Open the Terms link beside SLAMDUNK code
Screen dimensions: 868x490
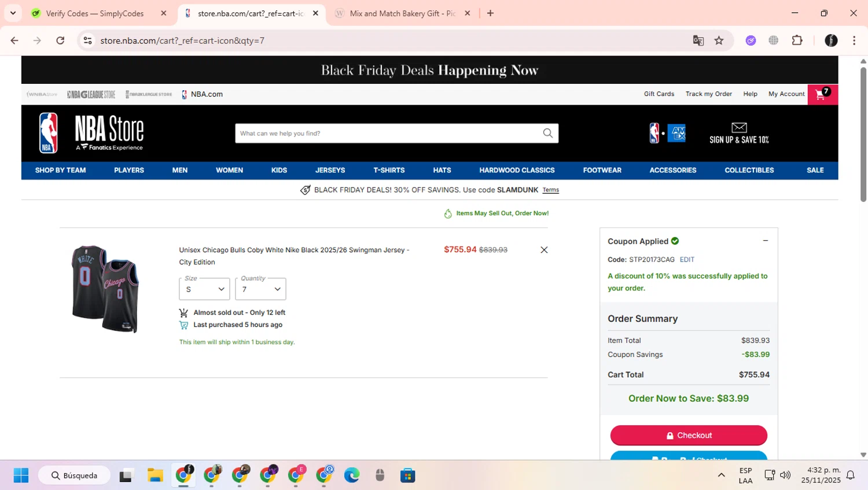click(x=550, y=190)
